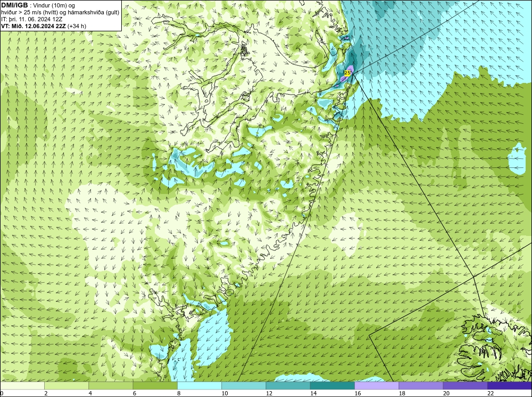The width and height of the screenshot is (532, 397).
Task: Select the 12-14 m/s teal swatch
Action: tap(288, 386)
